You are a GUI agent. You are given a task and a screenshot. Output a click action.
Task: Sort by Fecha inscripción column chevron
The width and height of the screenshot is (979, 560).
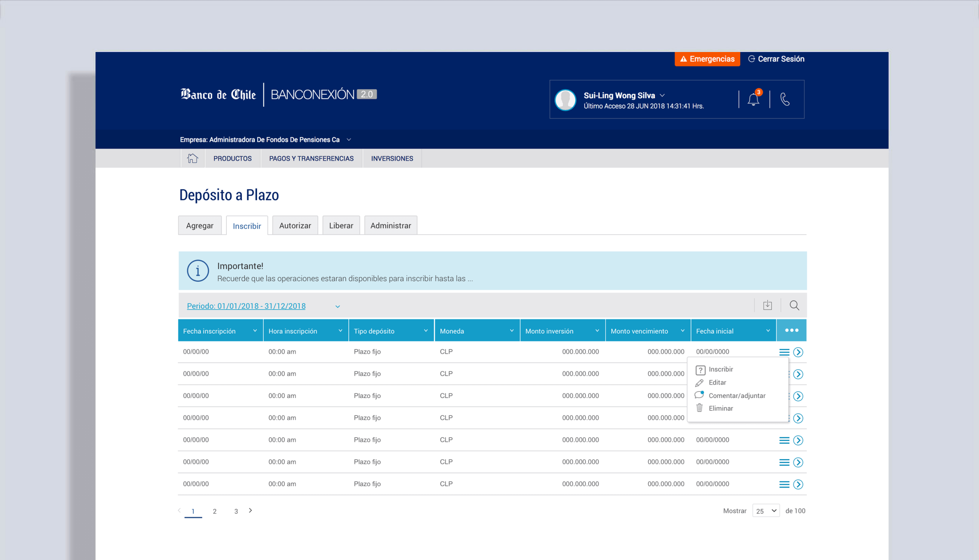click(255, 331)
